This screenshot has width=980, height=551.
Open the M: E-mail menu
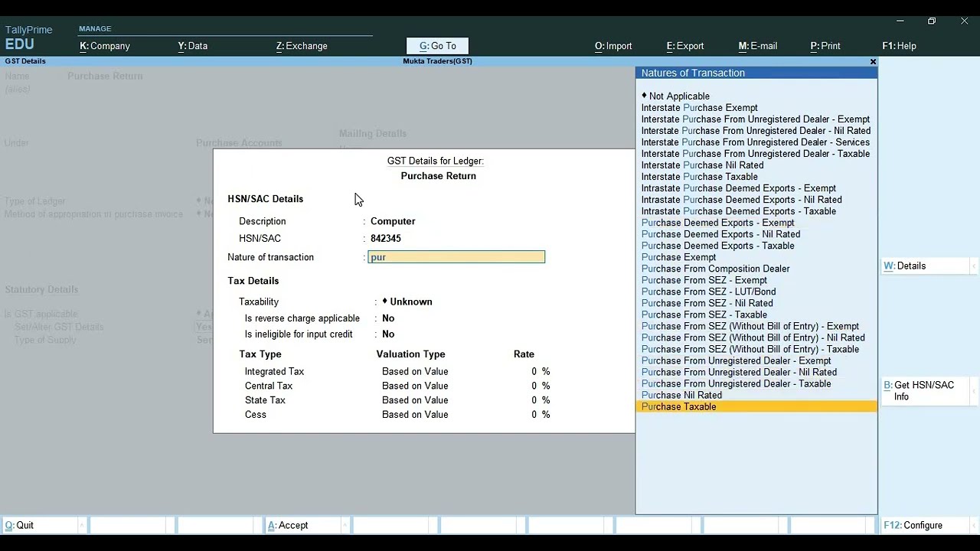pyautogui.click(x=758, y=46)
